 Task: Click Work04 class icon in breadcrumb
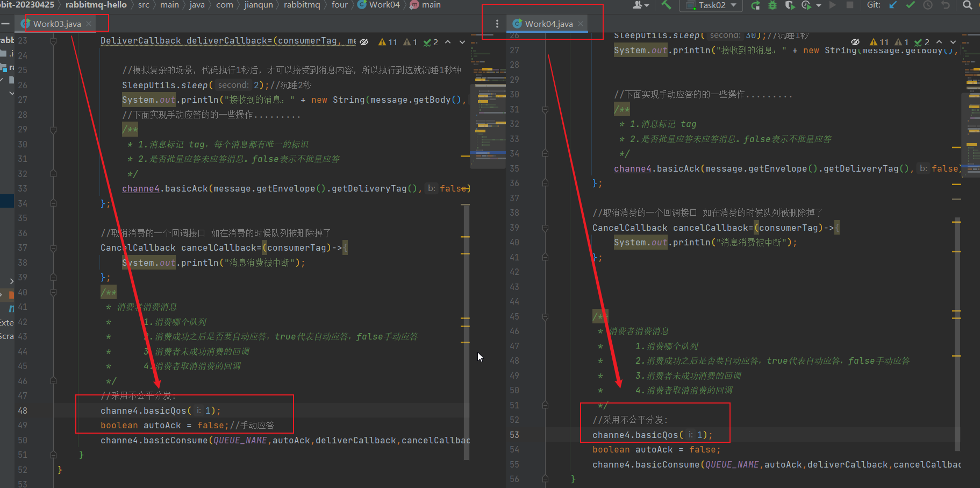point(362,5)
